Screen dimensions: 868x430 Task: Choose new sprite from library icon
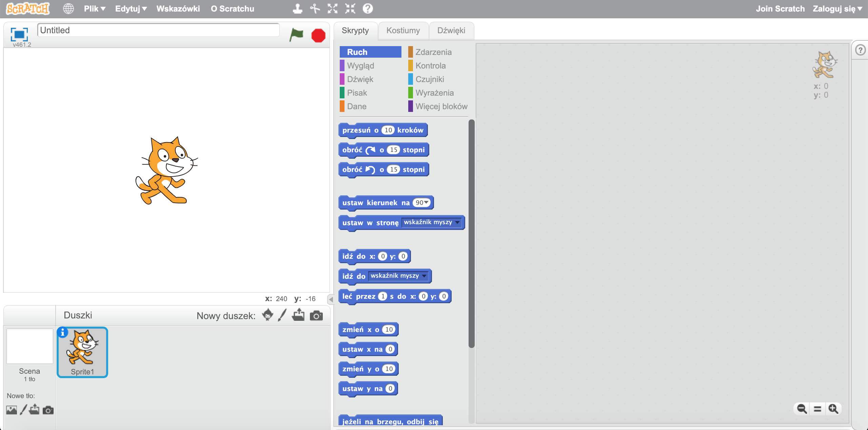pyautogui.click(x=268, y=315)
